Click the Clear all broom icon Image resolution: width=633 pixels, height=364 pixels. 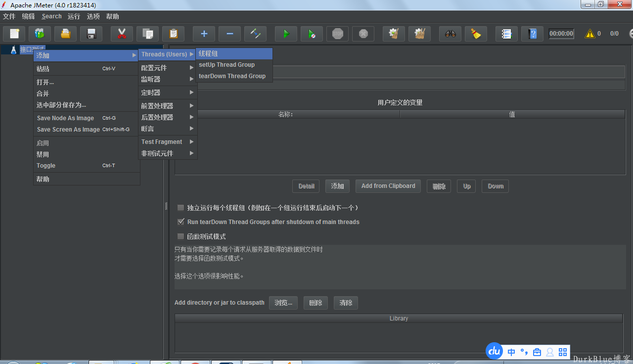476,34
